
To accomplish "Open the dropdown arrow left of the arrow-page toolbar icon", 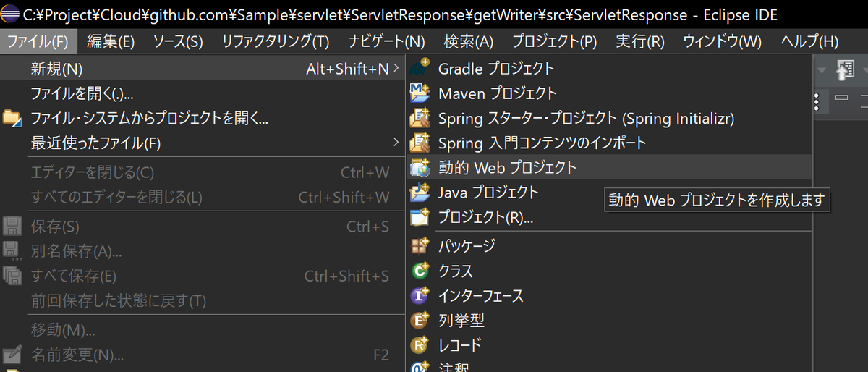I will (x=822, y=71).
